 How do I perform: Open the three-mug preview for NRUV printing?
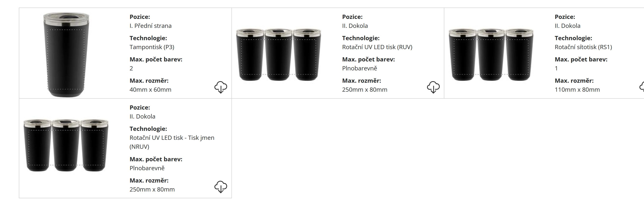pyautogui.click(x=66, y=145)
